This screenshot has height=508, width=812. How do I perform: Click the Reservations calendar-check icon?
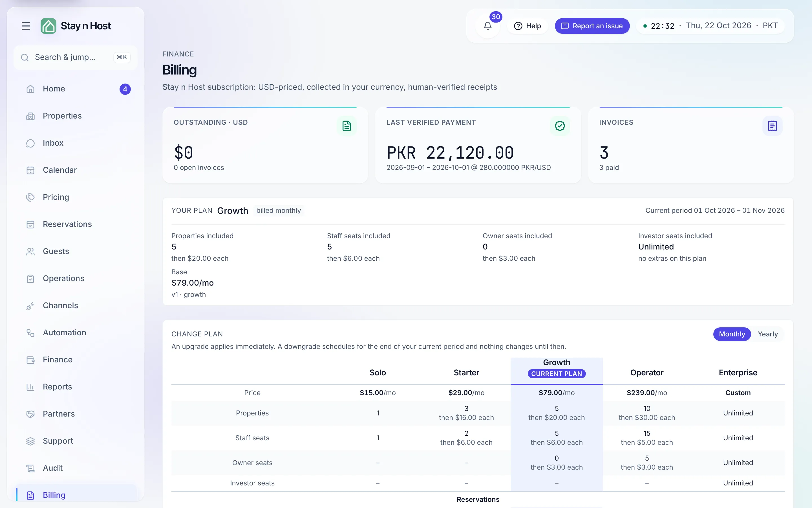click(30, 224)
